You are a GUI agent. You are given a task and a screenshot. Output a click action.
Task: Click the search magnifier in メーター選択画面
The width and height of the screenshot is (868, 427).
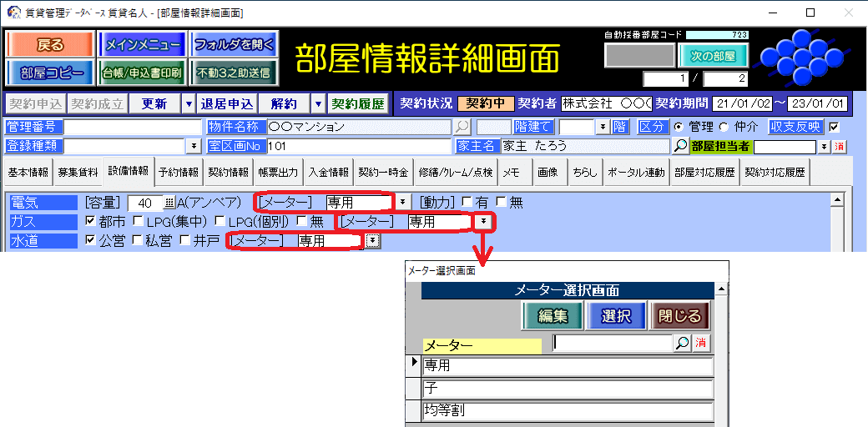[682, 343]
